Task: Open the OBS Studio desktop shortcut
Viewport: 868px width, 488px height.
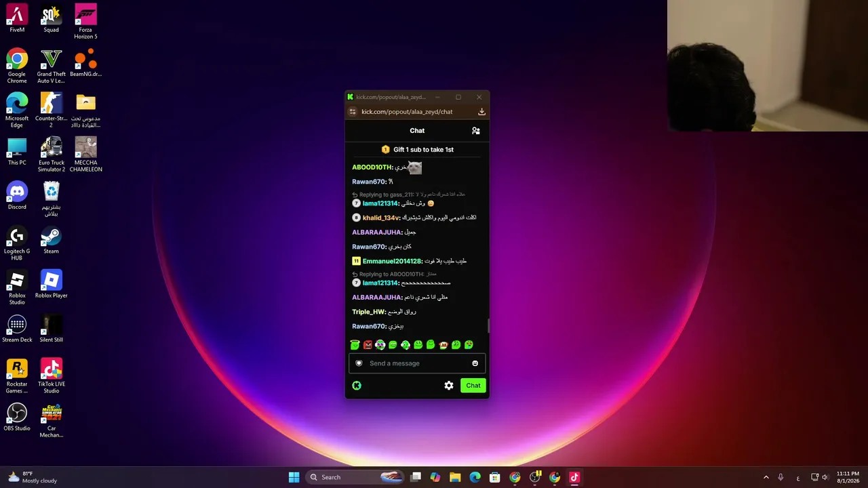Action: click(x=17, y=417)
